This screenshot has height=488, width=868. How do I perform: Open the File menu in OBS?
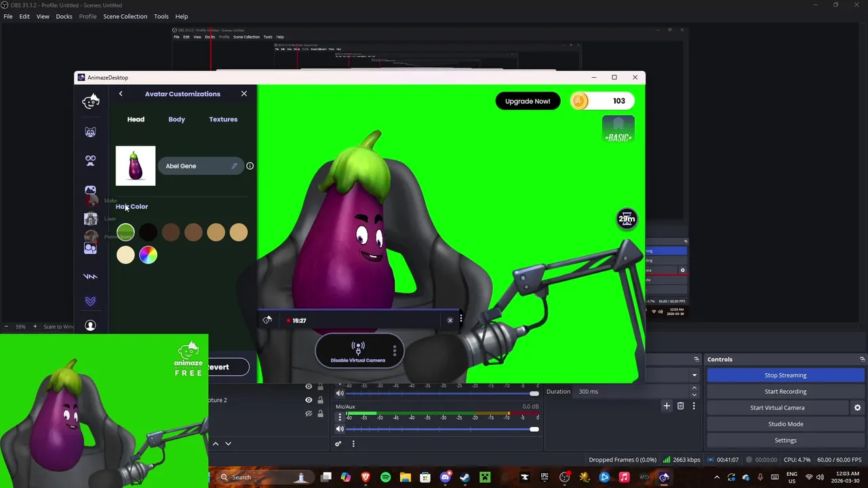8,16
